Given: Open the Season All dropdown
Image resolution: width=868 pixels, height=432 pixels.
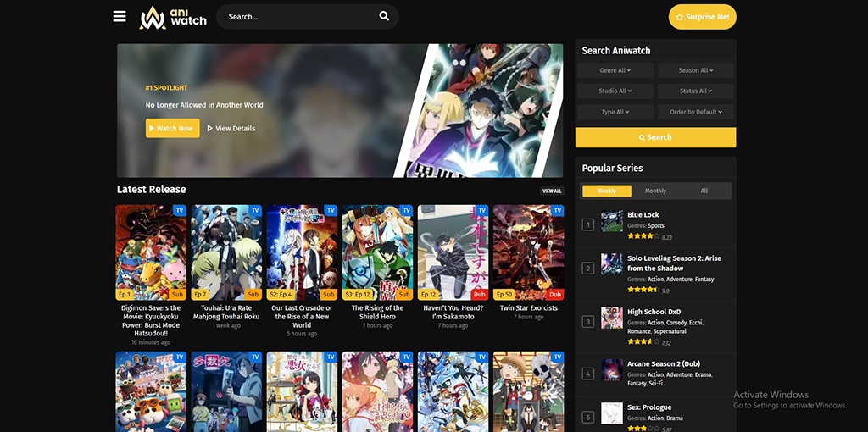Looking at the screenshot, I should pos(696,70).
